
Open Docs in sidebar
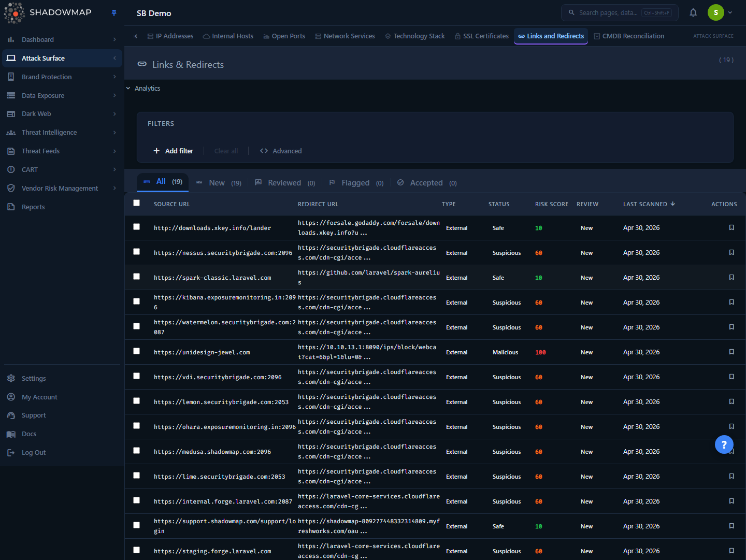click(x=29, y=434)
